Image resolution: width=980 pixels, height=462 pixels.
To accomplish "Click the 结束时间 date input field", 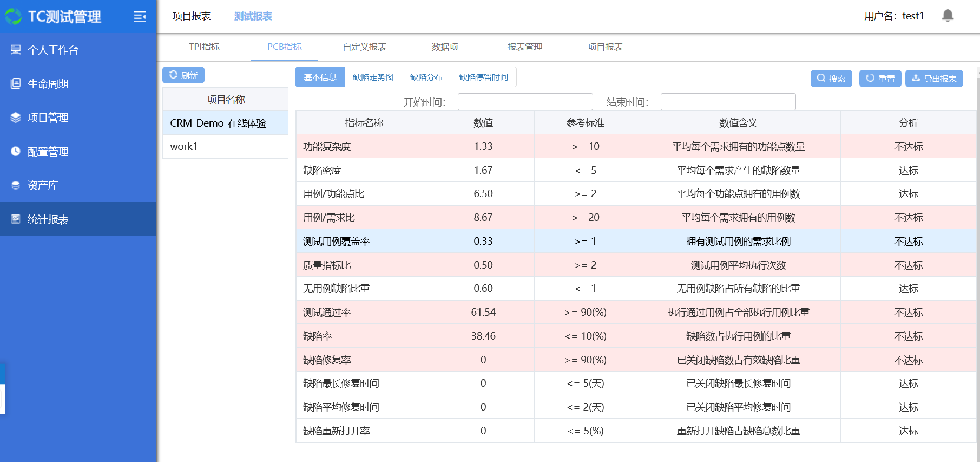I will (728, 102).
